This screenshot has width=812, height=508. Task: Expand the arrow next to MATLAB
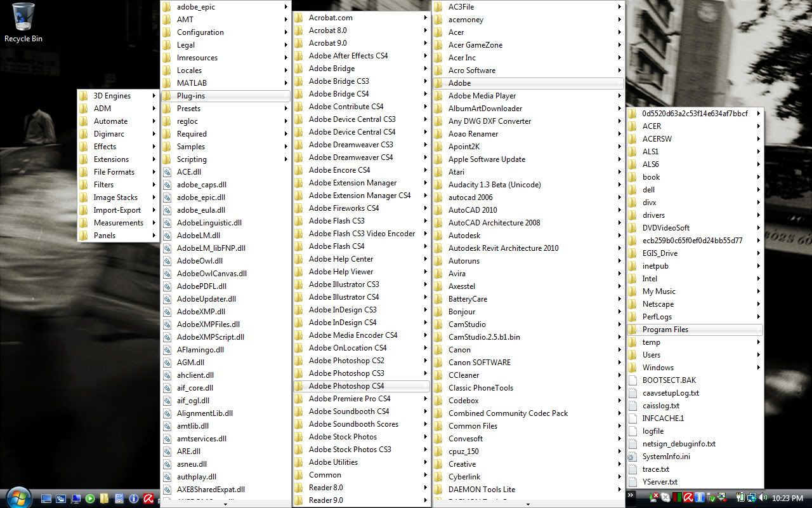[286, 83]
